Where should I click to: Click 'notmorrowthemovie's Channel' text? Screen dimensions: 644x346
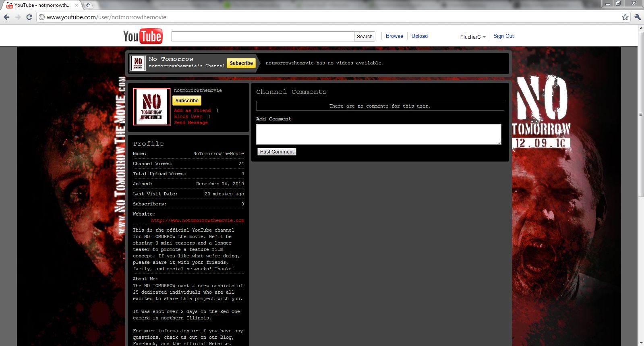(x=187, y=66)
